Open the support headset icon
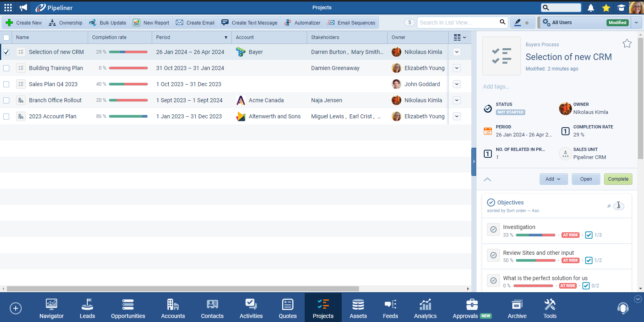 [x=623, y=308]
